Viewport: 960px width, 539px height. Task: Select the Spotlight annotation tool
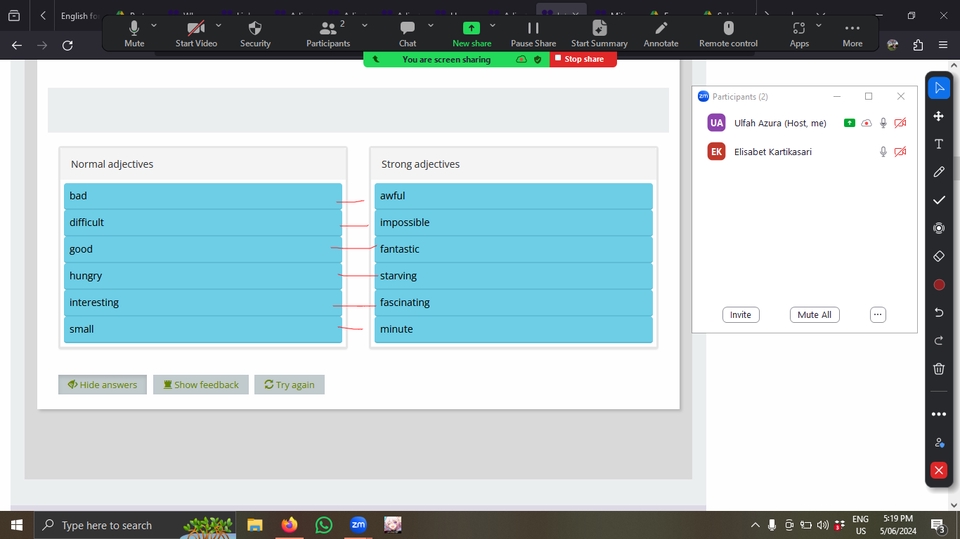tap(939, 228)
